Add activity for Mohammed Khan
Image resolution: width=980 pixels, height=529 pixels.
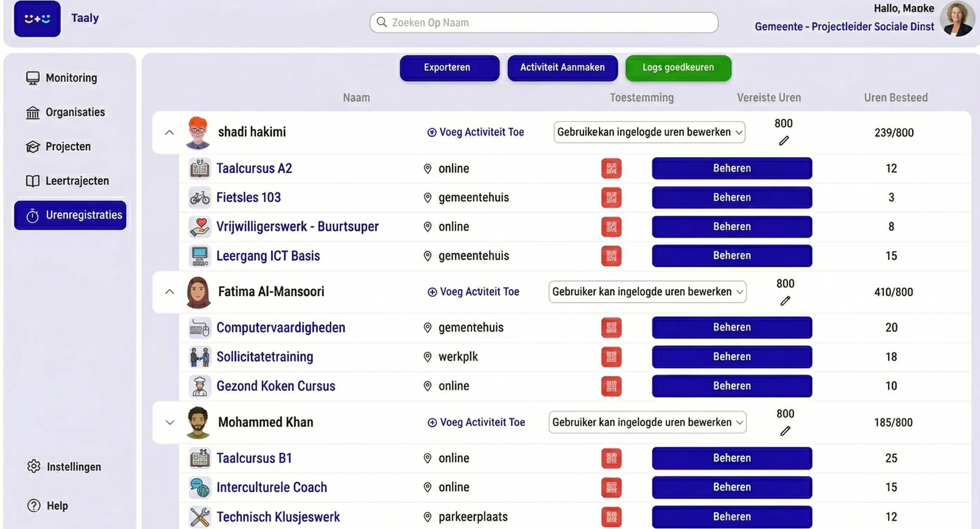476,422
